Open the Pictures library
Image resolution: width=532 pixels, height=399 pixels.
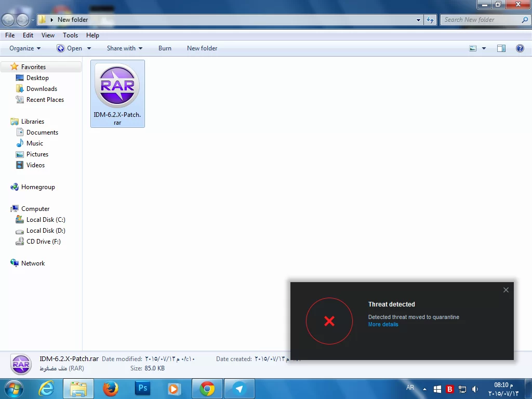pyautogui.click(x=37, y=154)
